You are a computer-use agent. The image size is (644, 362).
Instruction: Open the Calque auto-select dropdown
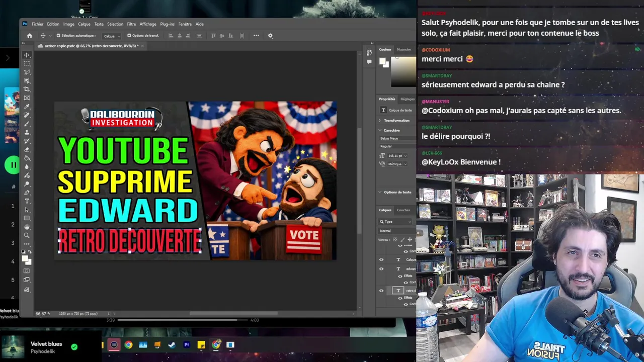pos(112,36)
